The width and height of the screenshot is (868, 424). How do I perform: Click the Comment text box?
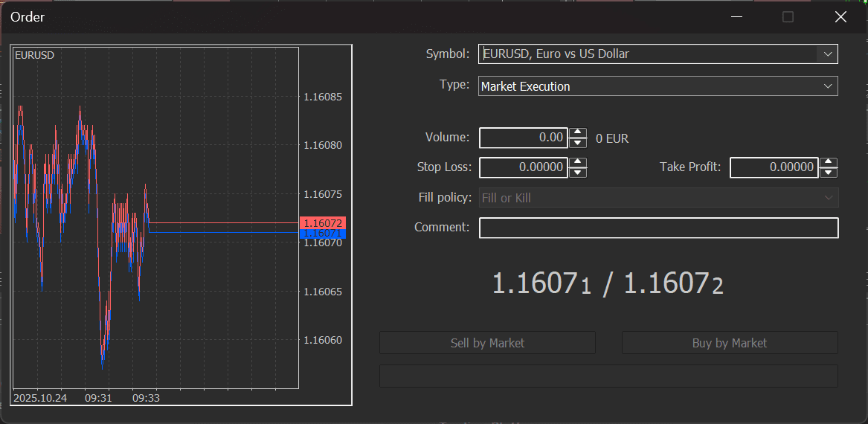tap(658, 228)
